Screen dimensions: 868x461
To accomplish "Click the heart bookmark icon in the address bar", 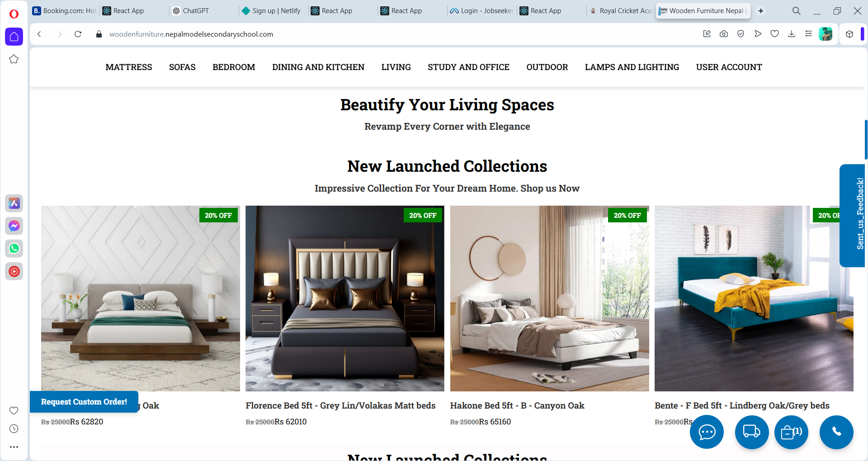I will pyautogui.click(x=774, y=34).
